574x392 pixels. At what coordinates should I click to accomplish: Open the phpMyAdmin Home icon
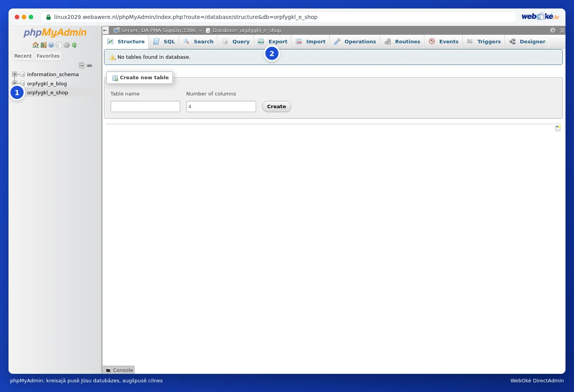36,45
